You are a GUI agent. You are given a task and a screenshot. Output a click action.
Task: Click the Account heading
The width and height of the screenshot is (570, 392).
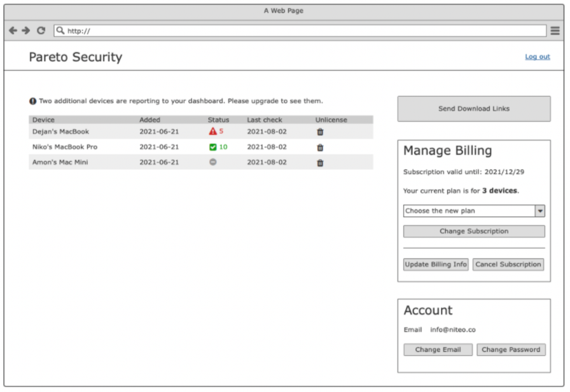pyautogui.click(x=428, y=310)
